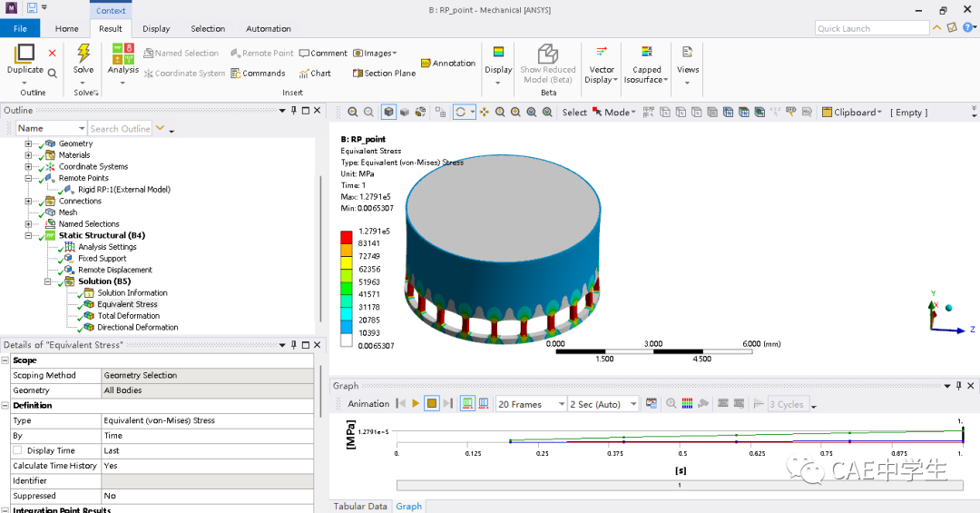
Task: Collapse the Solution (B5) node
Action: point(47,281)
